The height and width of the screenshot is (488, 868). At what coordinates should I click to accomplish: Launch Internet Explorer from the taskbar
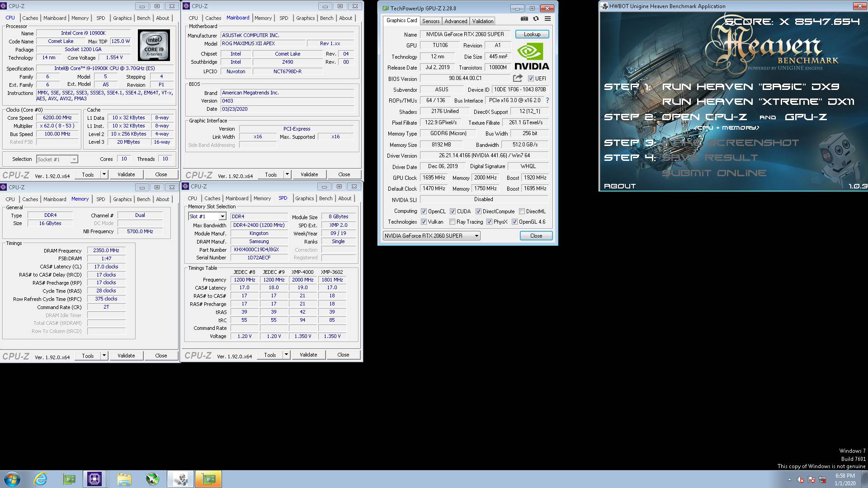click(x=41, y=479)
